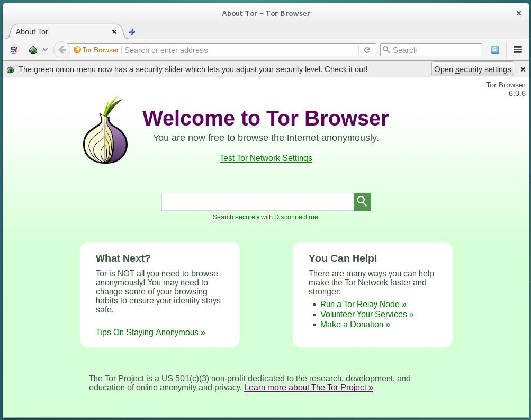Screen dimensions: 531x420
Task: Open Learn more about The Tor Project link
Action: (309, 388)
